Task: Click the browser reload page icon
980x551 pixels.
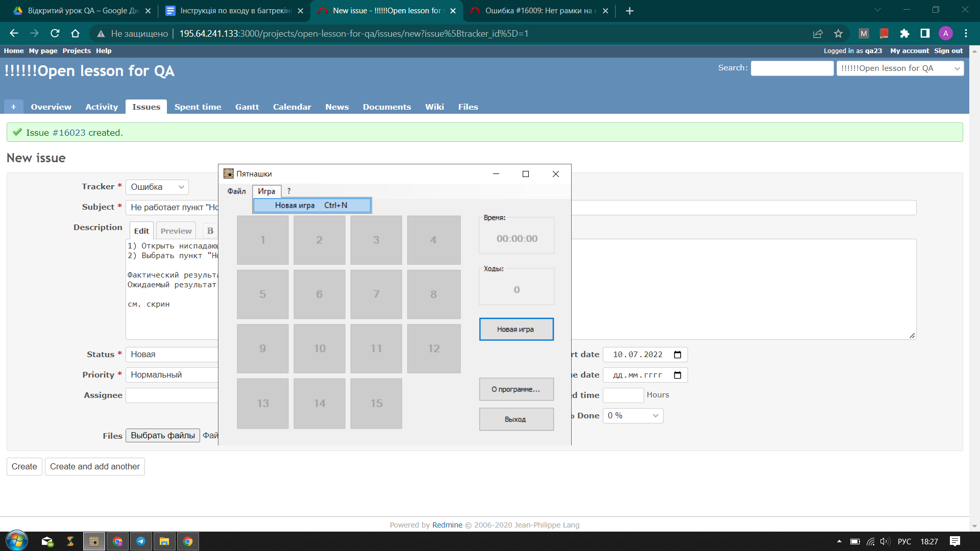Action: tap(55, 34)
